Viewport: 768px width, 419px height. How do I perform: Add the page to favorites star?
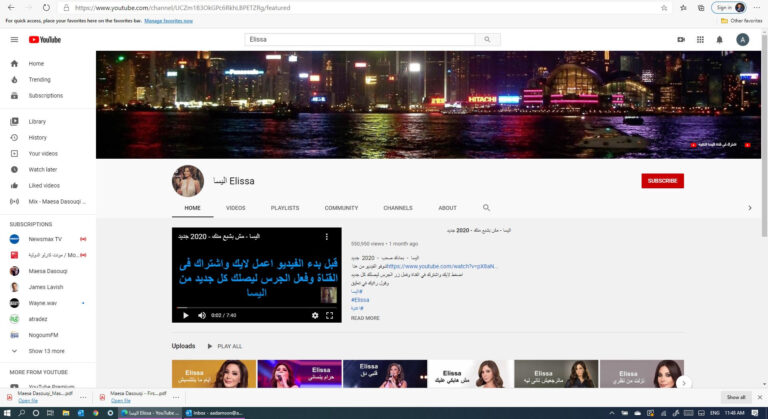pyautogui.click(x=664, y=8)
